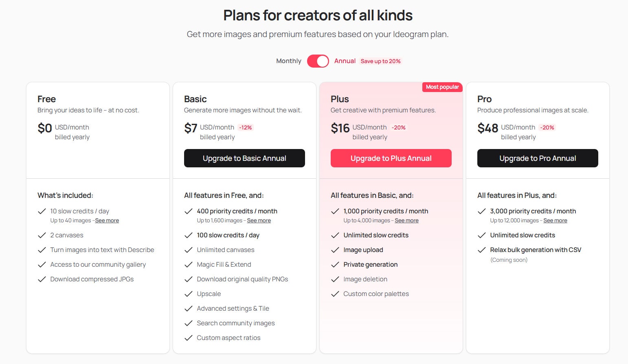Click checkmark icon beside Relax bulk generation with CSV

[481, 250]
